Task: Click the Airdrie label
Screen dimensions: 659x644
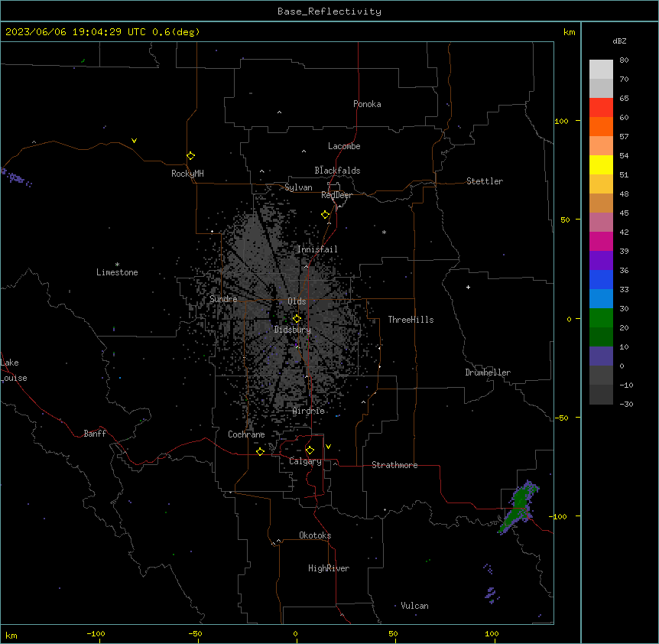Action: [x=309, y=411]
